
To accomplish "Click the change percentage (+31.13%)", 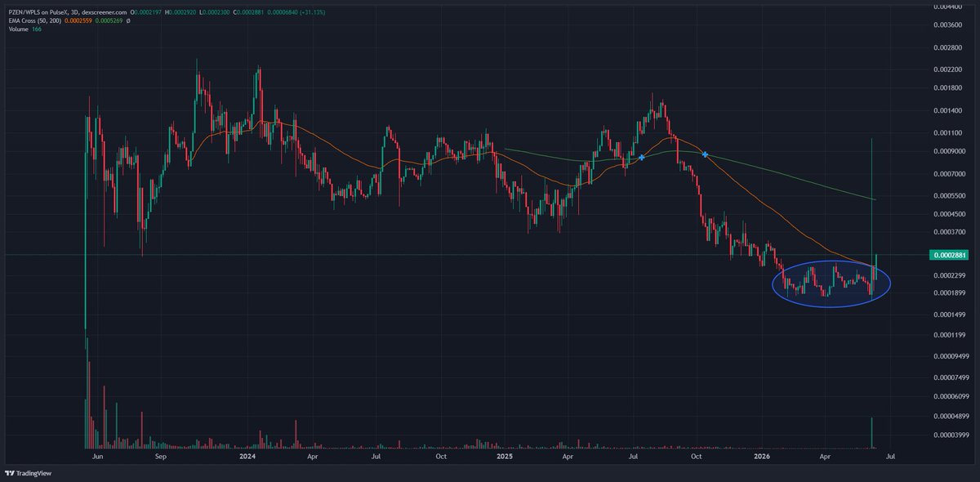I will (312, 12).
